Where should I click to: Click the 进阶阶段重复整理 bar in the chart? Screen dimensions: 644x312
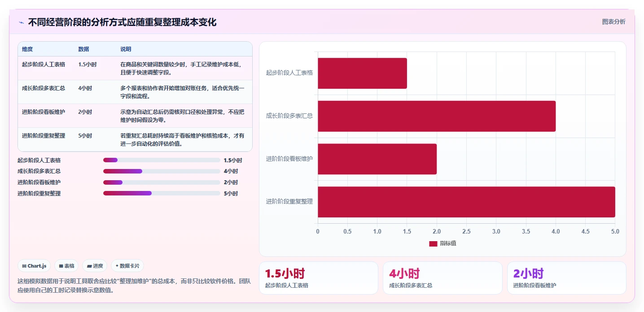(466, 202)
